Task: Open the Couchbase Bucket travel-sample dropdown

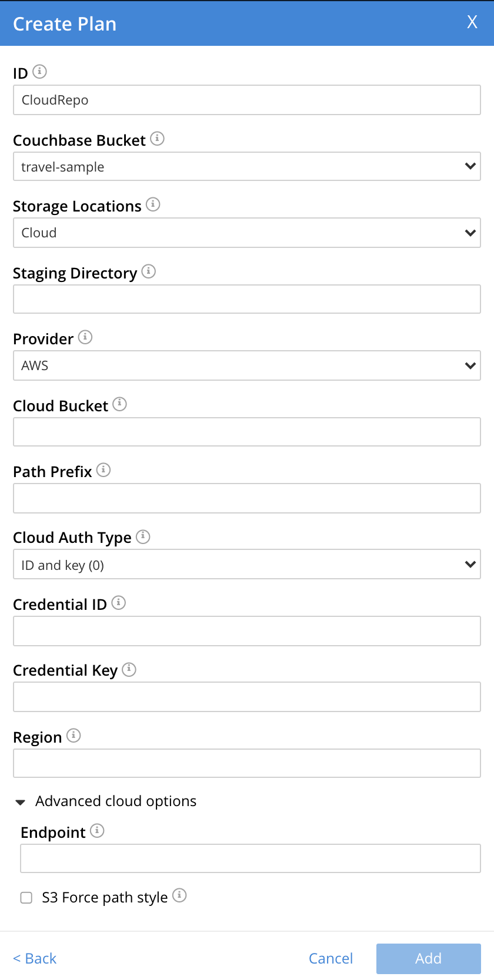Action: [247, 166]
